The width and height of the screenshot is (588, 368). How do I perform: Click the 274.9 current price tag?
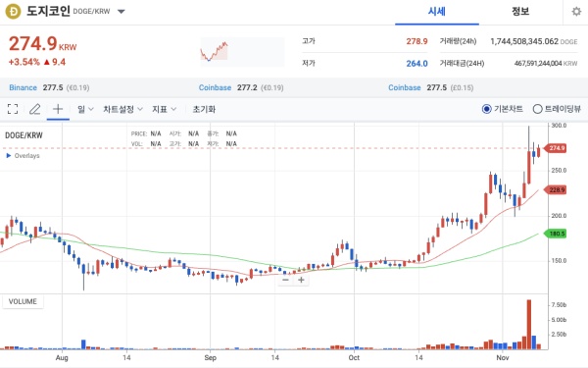(x=555, y=148)
